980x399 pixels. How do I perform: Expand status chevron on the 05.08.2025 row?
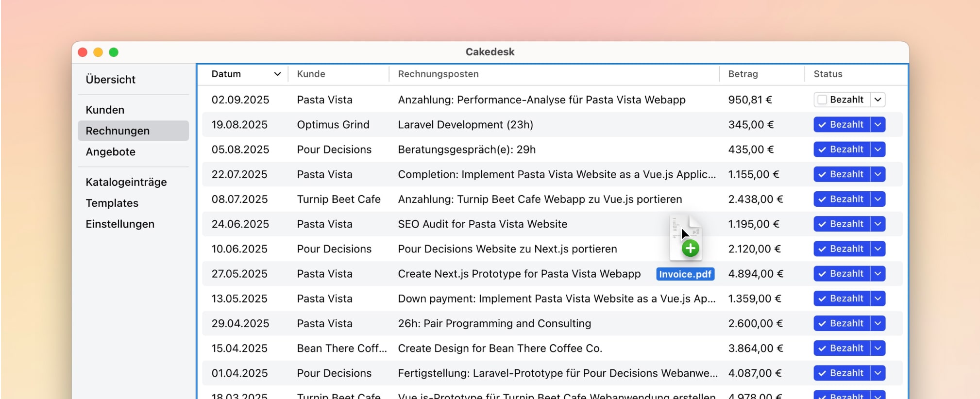point(878,149)
